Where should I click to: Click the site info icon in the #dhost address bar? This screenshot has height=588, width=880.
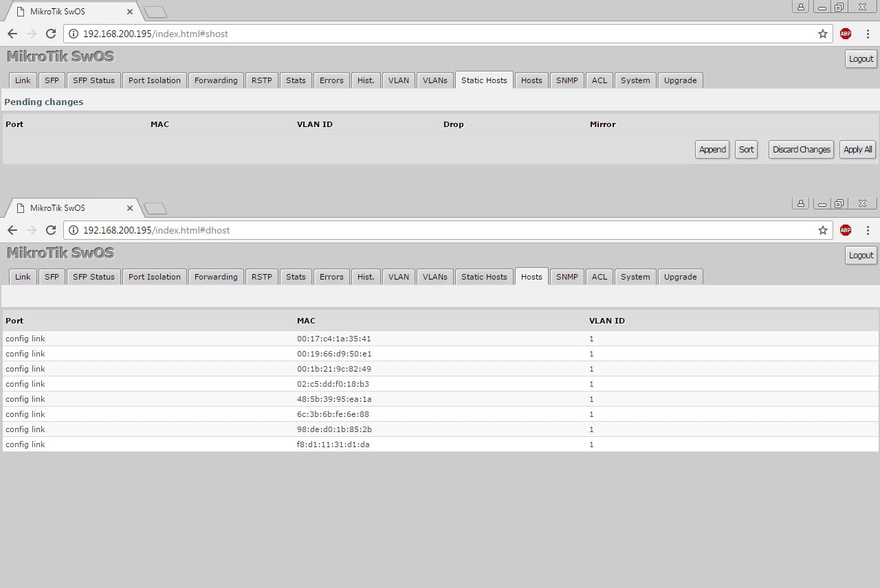74,230
